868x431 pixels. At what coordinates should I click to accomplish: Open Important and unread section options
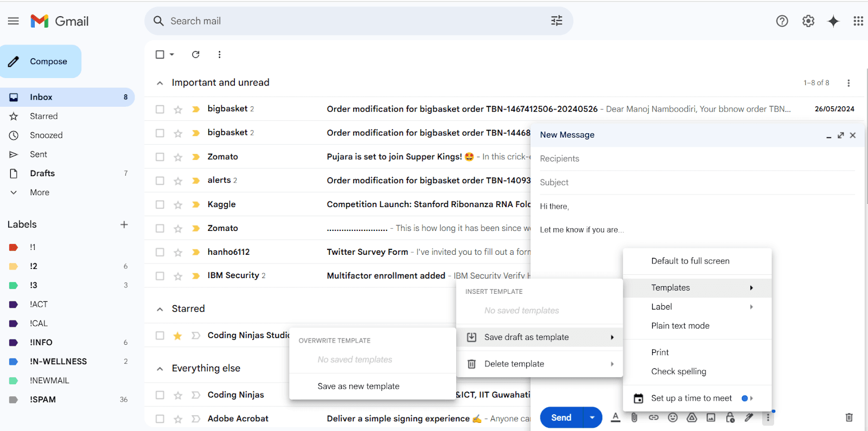pyautogui.click(x=848, y=83)
